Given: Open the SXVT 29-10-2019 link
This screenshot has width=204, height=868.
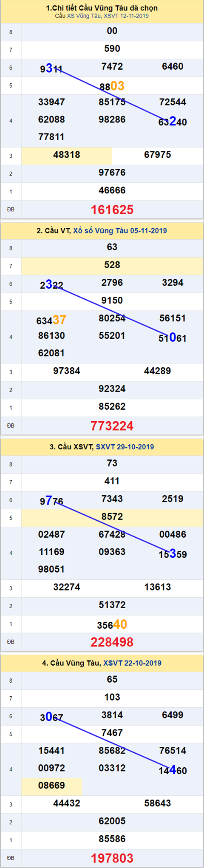Looking at the screenshot, I should 125,447.
